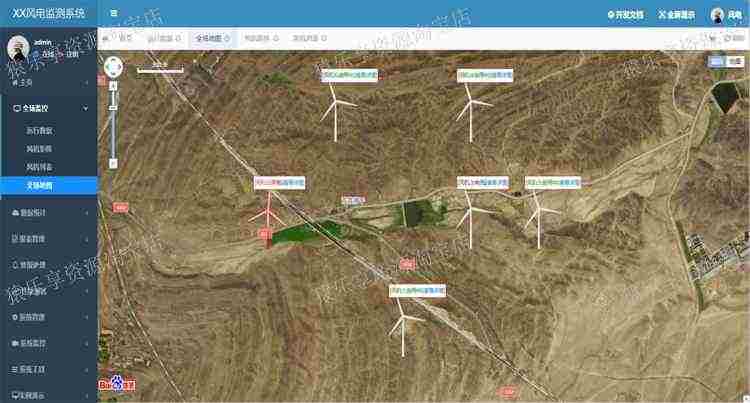Expand the arrow of the cloud-icon menu
This screenshot has width=750, height=403.
(x=87, y=213)
